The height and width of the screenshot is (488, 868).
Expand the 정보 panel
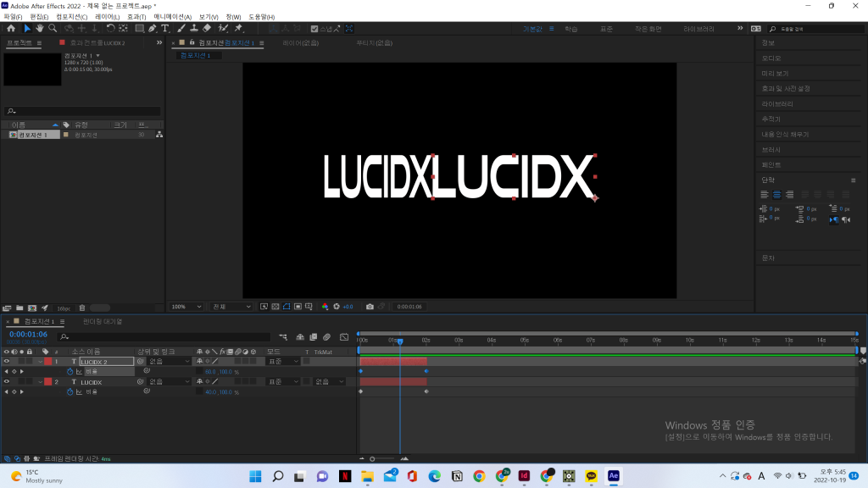click(x=768, y=42)
